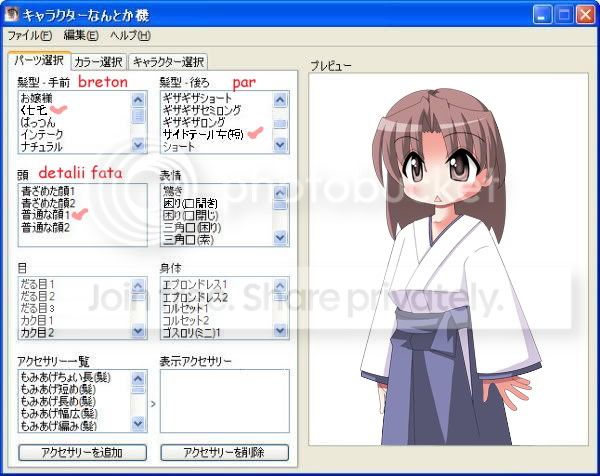Screen dimensions: 600x476
Task: Click scroll-down arrow of expression (表情) list
Action: point(281,239)
